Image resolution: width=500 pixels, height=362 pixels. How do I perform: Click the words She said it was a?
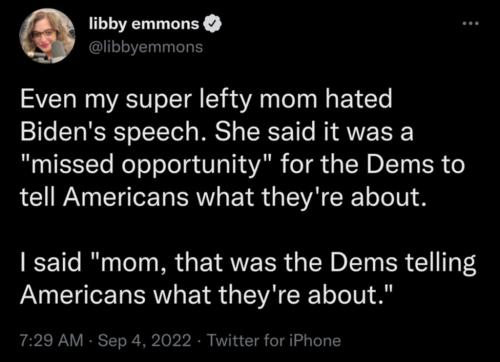[x=314, y=132]
